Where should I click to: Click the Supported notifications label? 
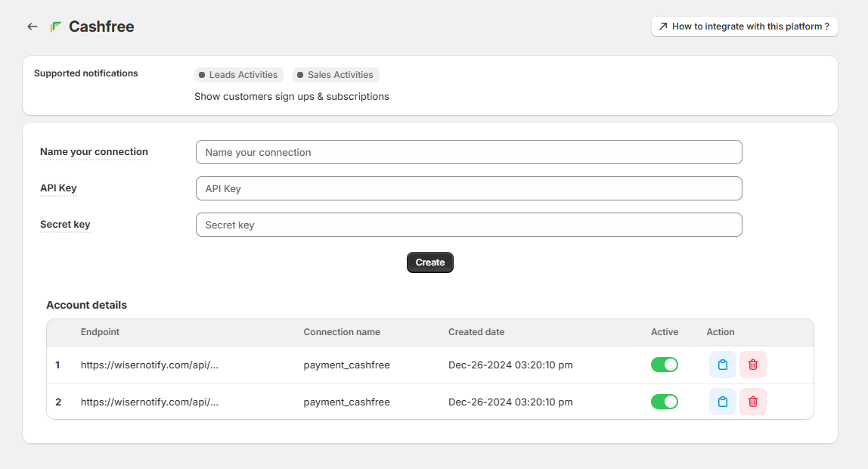pos(85,73)
